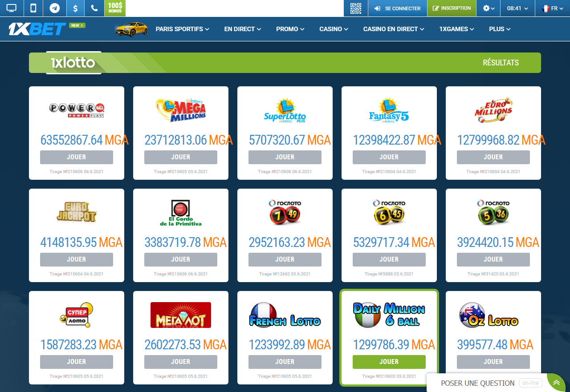Click the SE CONNECTER login button
The width and height of the screenshot is (570, 392).
click(x=398, y=8)
